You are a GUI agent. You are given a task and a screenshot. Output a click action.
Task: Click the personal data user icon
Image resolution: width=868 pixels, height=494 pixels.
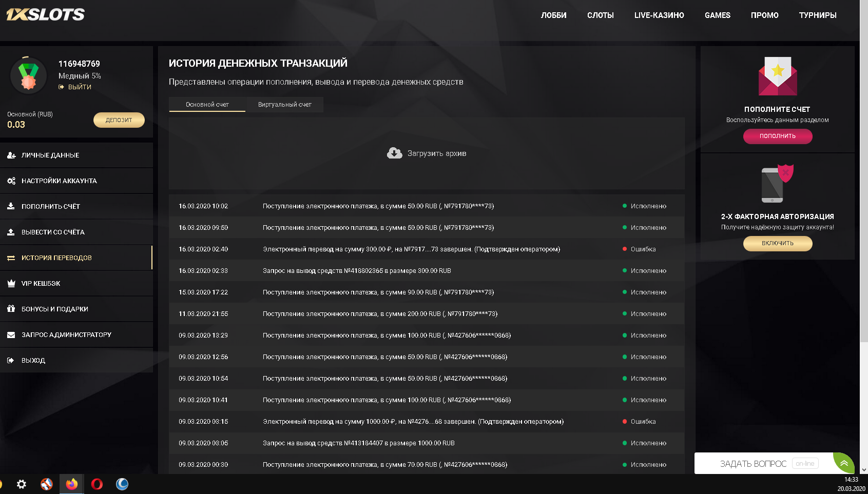11,155
